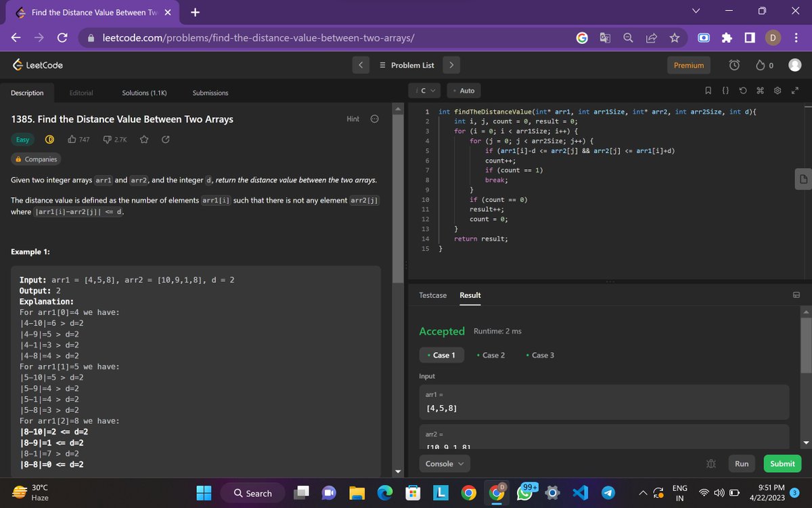Screen dimensions: 812x508
Task: Open the editor settings gear icon
Action: [x=777, y=90]
